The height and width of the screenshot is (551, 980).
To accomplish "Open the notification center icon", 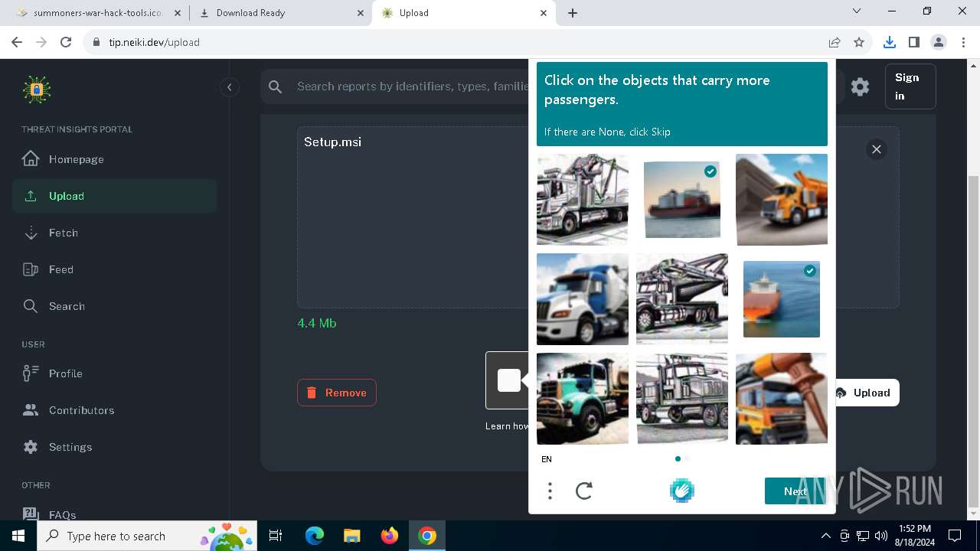I will click(955, 536).
